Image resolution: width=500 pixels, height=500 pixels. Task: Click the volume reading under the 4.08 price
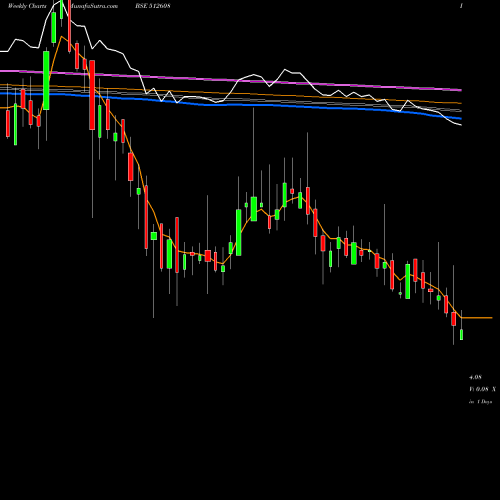click(482, 389)
